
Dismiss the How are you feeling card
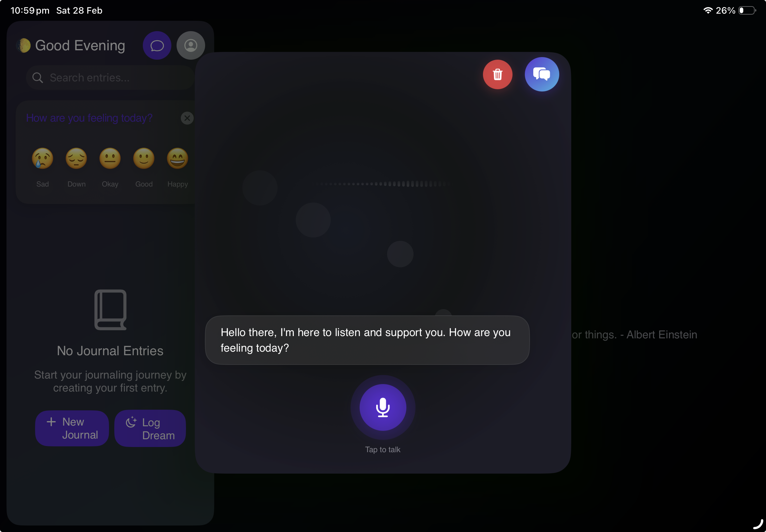[187, 118]
